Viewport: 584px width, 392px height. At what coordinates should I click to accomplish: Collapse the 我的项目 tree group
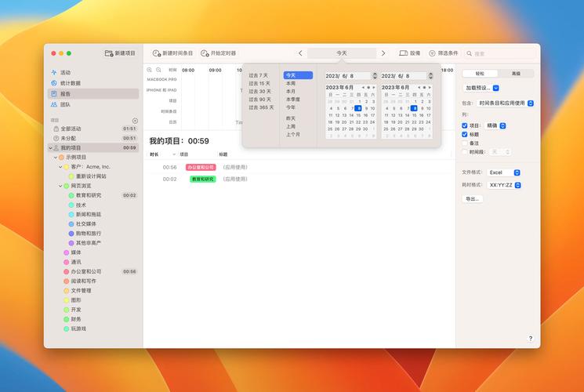pyautogui.click(x=51, y=148)
